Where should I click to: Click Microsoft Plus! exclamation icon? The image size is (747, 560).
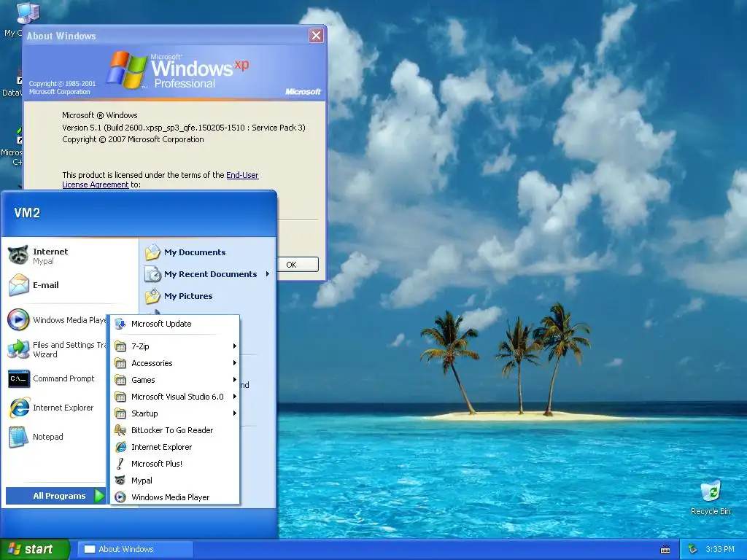(120, 463)
